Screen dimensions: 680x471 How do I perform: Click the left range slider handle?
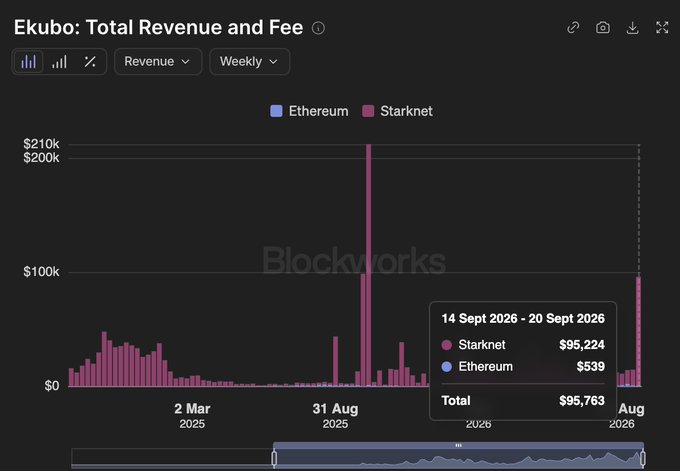(274, 458)
